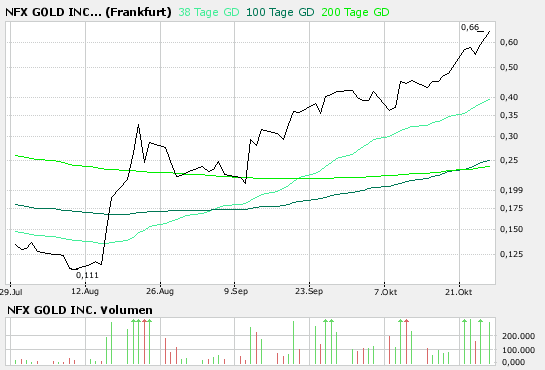This screenshot has height=370, width=545.
Task: Click the '0,150' price axis label
Action: click(511, 229)
